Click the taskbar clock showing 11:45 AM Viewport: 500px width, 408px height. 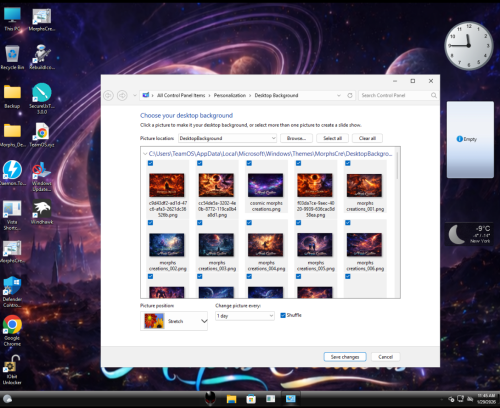point(486,399)
